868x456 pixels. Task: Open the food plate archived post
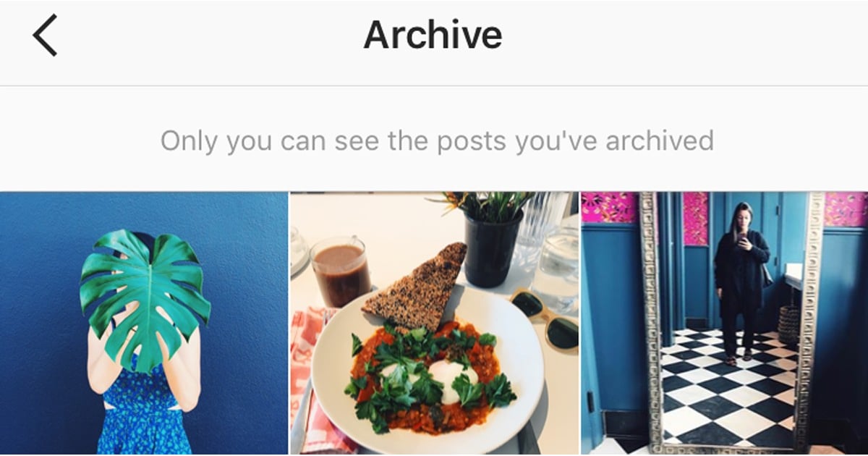435,324
